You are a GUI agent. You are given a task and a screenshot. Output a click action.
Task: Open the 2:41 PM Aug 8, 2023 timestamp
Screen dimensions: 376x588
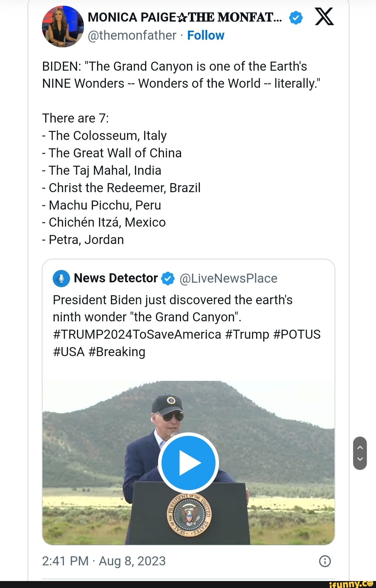(104, 561)
